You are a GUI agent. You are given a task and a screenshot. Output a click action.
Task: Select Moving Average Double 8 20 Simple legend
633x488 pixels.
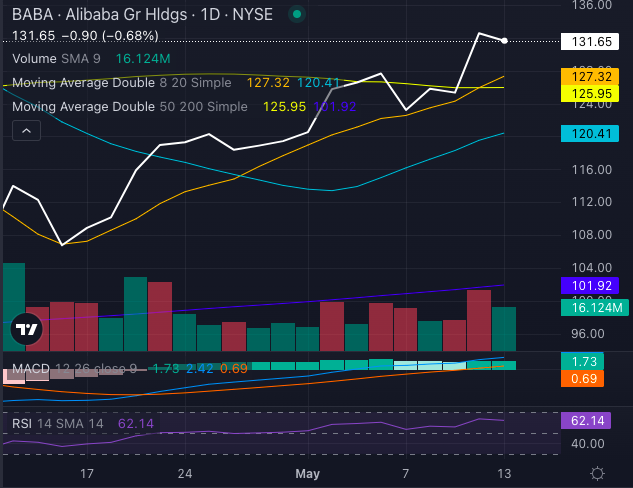click(122, 83)
